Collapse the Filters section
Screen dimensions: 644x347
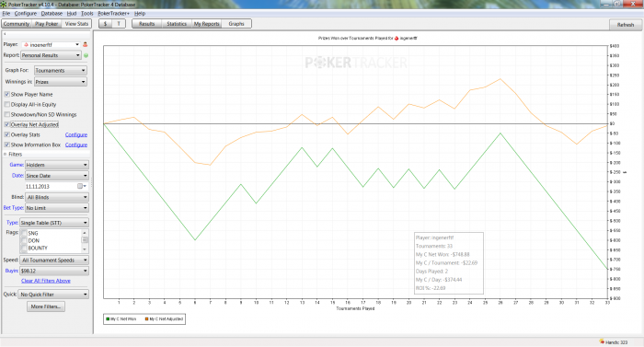click(x=6, y=155)
